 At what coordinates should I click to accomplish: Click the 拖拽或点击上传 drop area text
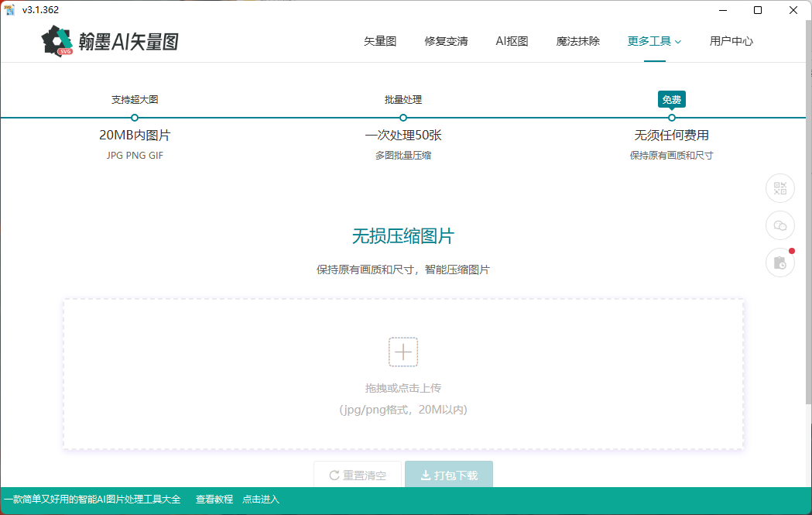point(403,388)
